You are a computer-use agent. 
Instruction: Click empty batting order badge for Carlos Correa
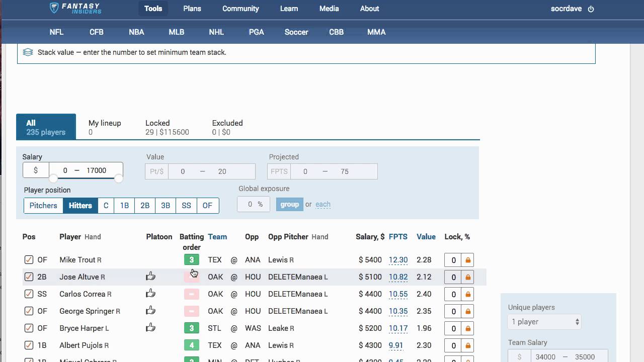click(192, 294)
